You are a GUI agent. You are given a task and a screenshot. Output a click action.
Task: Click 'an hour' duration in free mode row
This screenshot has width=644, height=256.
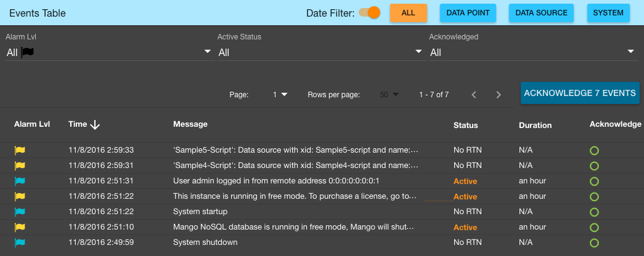[532, 196]
